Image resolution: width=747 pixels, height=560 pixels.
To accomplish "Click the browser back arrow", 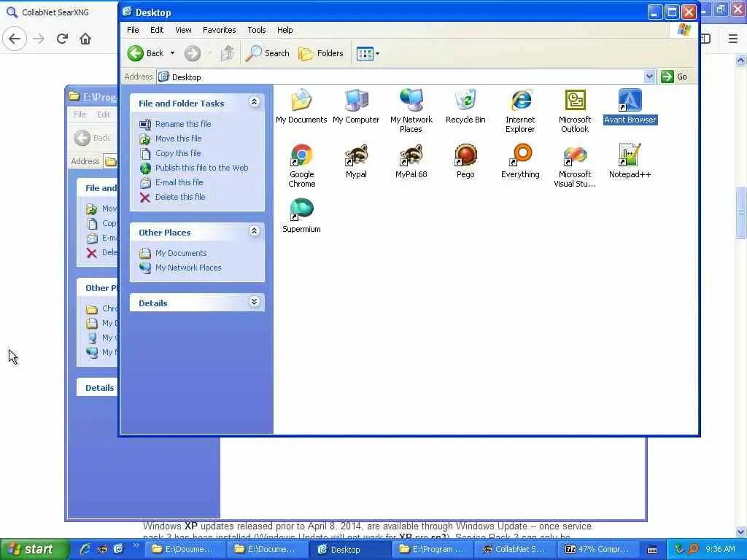I will [x=15, y=39].
